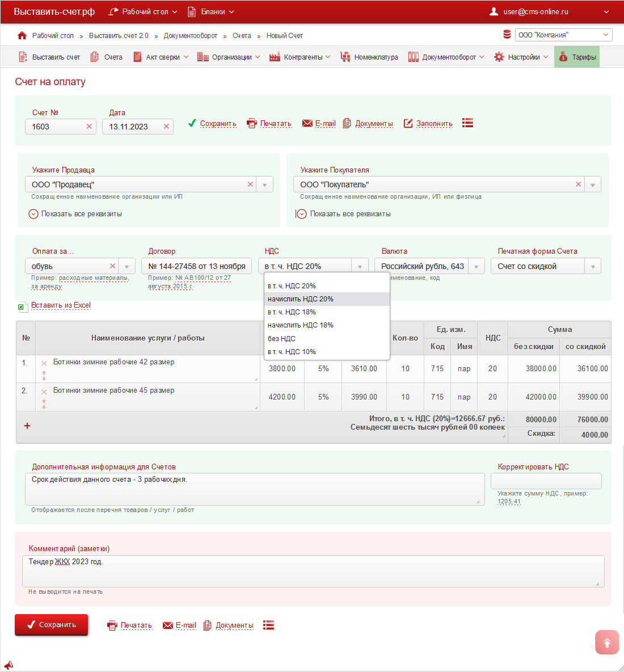Screen dimensions: 624x672
Task: Click the database icon beside company selector
Action: click(x=507, y=35)
